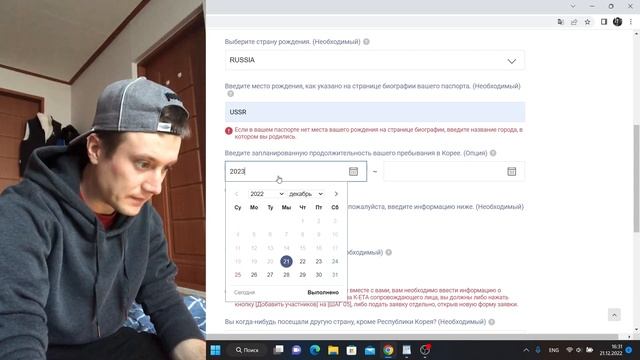Click help icon next to country of birth label
Viewport: 640px width, 360px height.
click(366, 42)
